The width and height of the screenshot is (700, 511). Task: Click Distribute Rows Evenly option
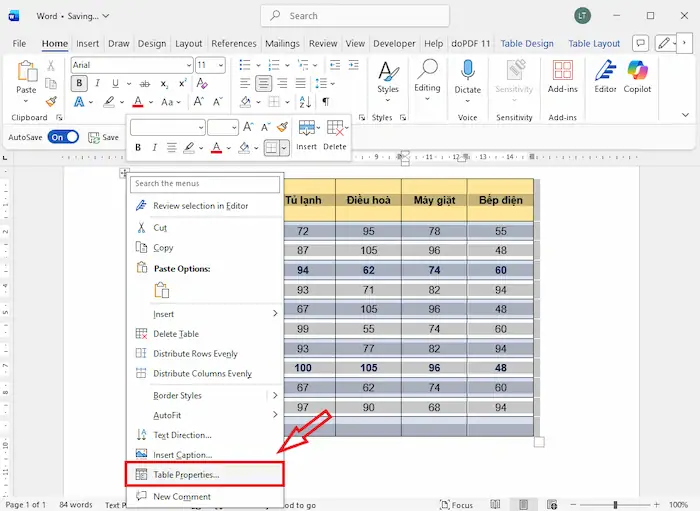coord(195,354)
